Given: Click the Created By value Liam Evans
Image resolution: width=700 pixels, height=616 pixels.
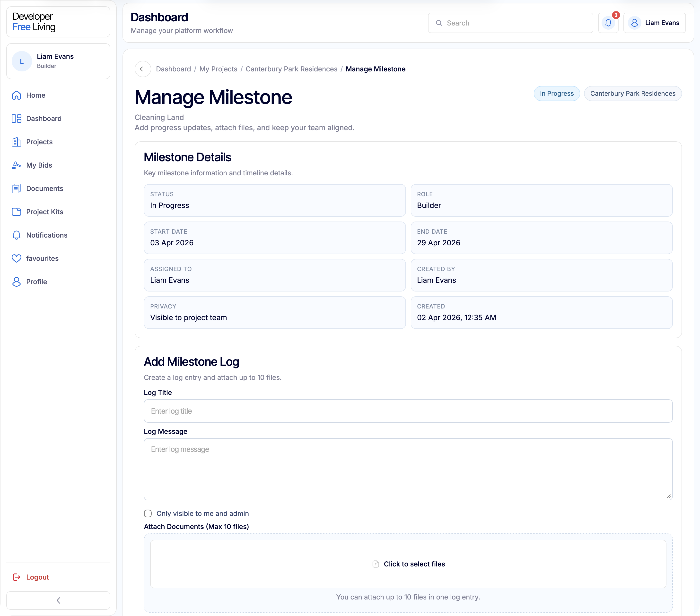Looking at the screenshot, I should click(x=436, y=280).
